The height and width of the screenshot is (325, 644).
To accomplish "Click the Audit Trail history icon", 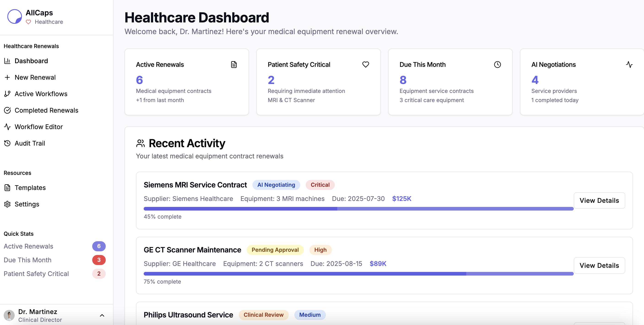I will pyautogui.click(x=7, y=143).
